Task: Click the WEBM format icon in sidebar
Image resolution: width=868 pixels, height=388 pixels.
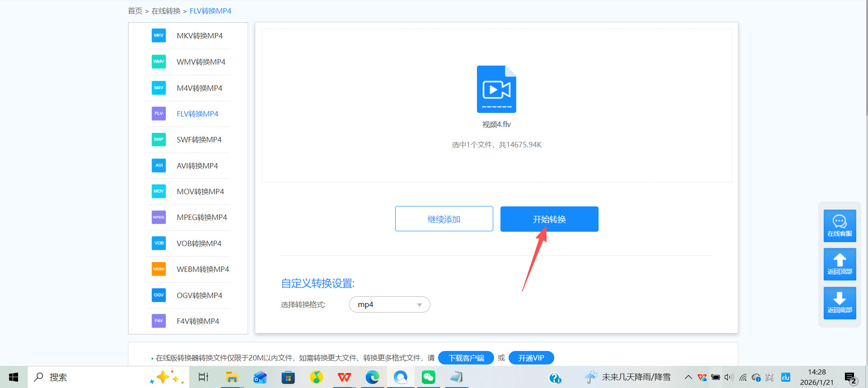Action: pos(159,269)
